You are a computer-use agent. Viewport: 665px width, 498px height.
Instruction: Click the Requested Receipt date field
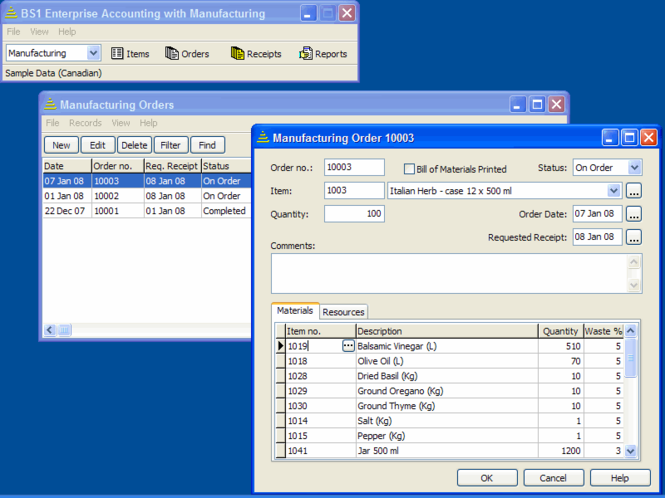click(598, 237)
